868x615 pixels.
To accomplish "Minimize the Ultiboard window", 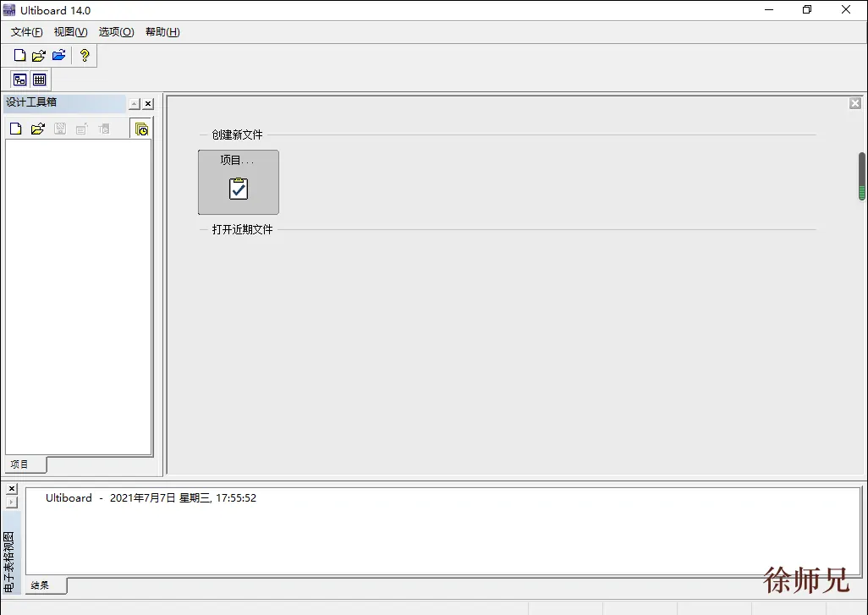I will [x=769, y=10].
